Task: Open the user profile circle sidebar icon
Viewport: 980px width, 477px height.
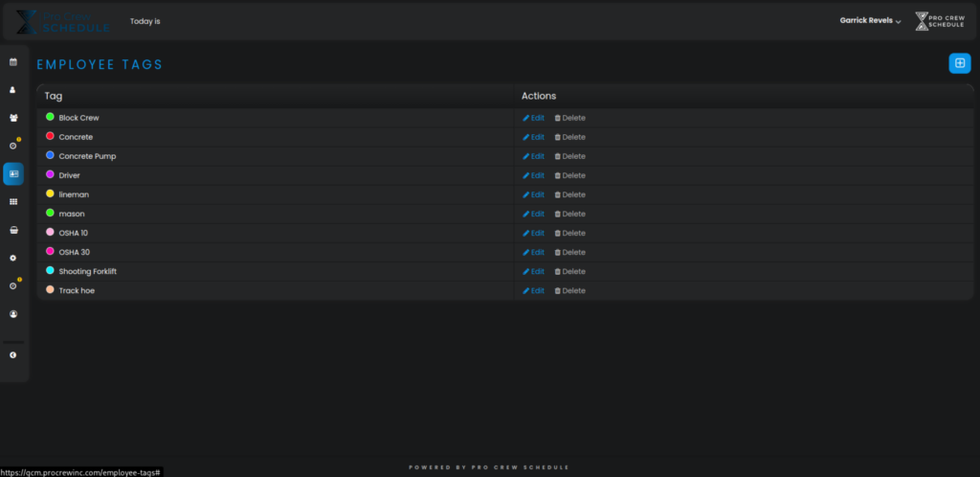Action: (13, 314)
